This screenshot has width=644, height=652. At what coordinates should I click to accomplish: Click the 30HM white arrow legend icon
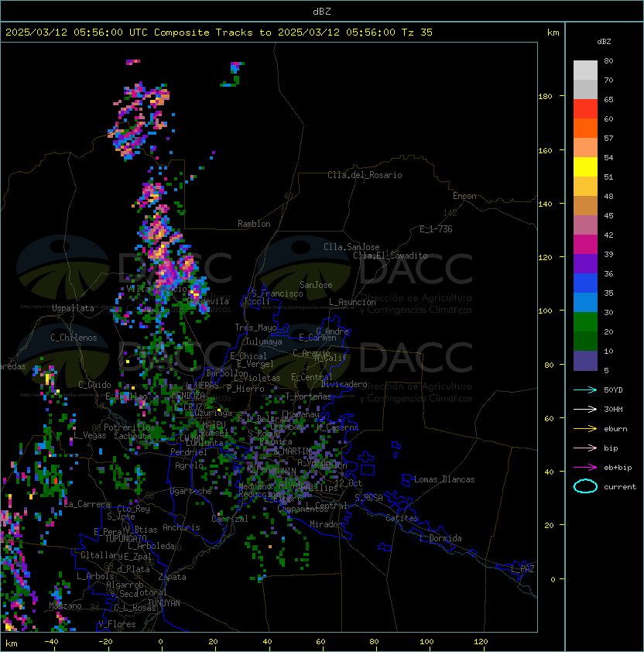point(585,409)
